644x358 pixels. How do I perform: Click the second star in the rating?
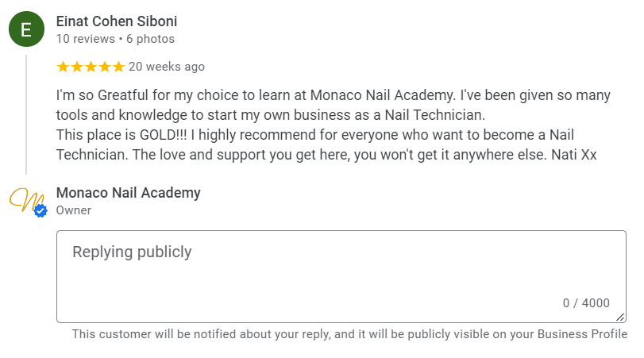77,67
